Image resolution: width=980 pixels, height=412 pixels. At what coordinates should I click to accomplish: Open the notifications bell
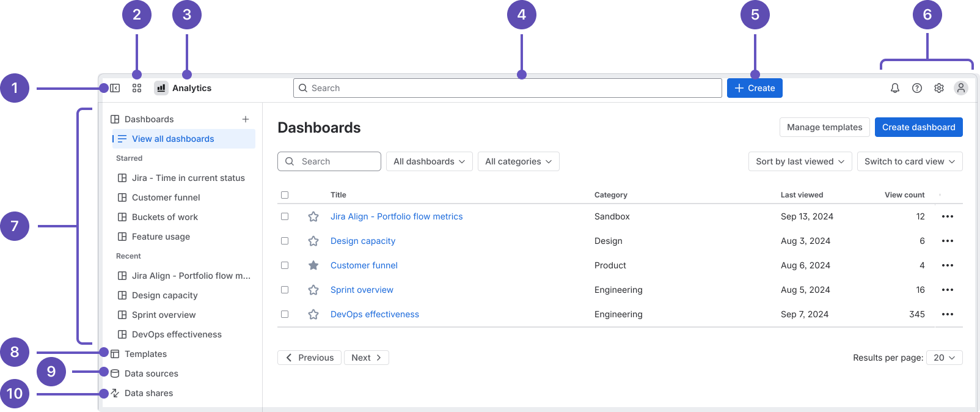895,88
